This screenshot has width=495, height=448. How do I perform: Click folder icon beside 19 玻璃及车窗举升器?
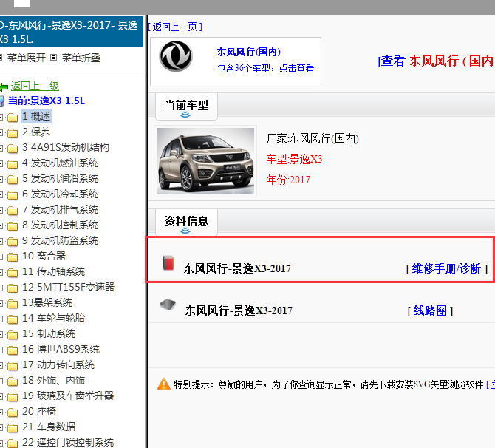pyautogui.click(x=13, y=397)
